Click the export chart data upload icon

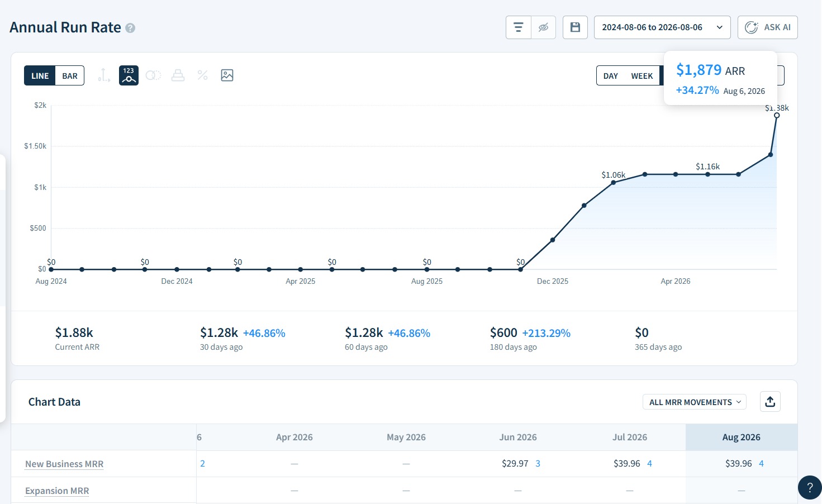tap(770, 402)
